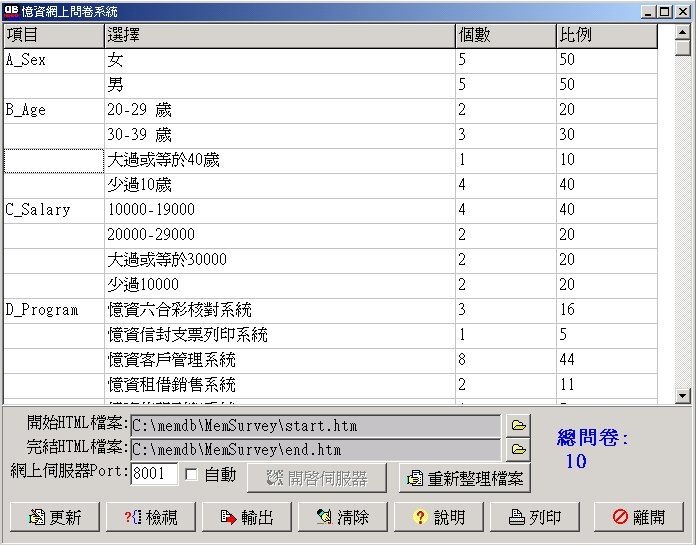Click the 更新 update button

[x=56, y=517]
